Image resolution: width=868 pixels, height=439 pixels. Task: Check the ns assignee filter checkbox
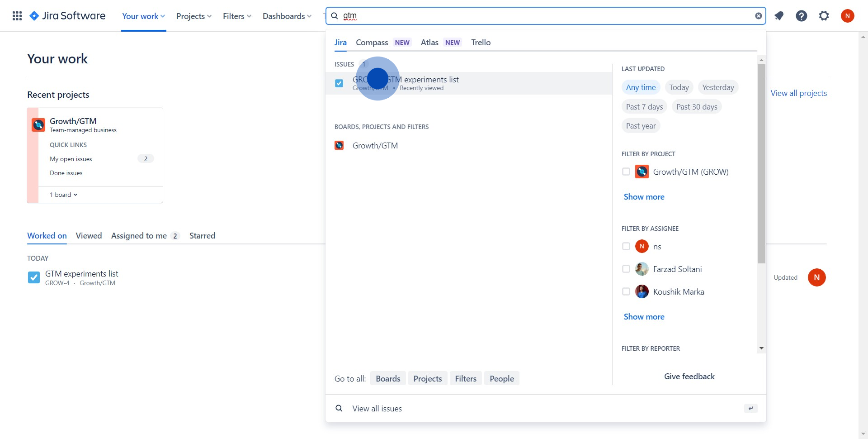[x=626, y=246]
